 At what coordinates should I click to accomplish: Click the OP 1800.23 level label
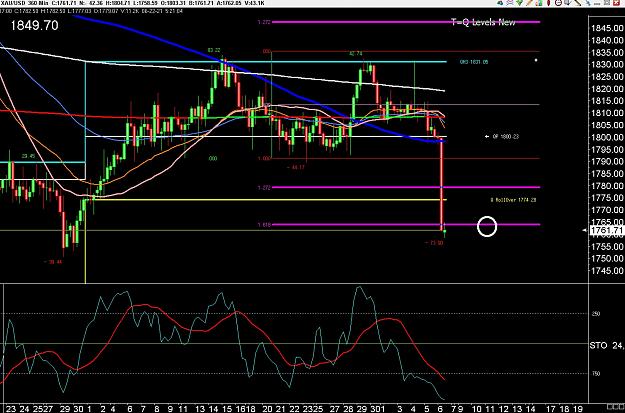505,136
